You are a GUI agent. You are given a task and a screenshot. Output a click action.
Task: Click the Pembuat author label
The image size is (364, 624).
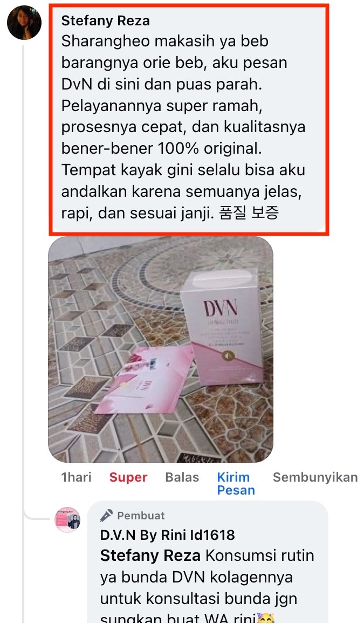pyautogui.click(x=141, y=516)
